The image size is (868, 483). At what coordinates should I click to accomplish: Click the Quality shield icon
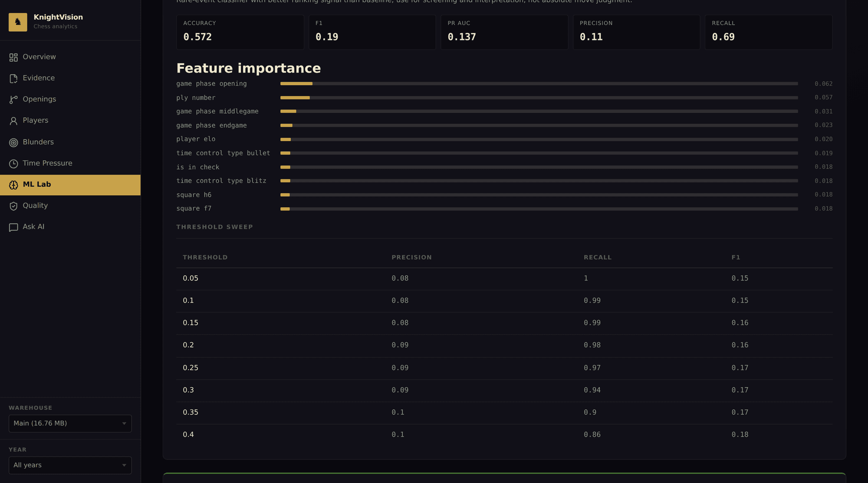[x=13, y=206]
